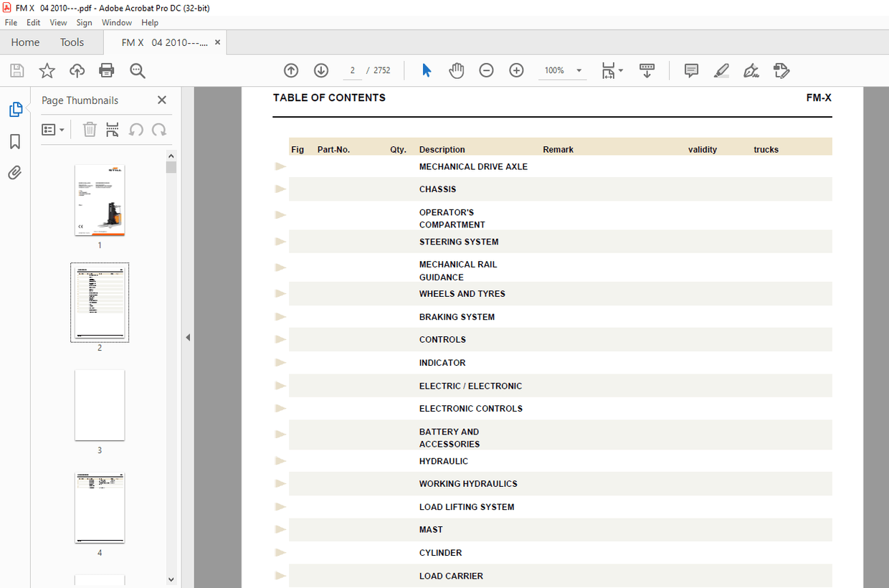Select the arrow Selection tool
889x588 pixels.
[427, 70]
